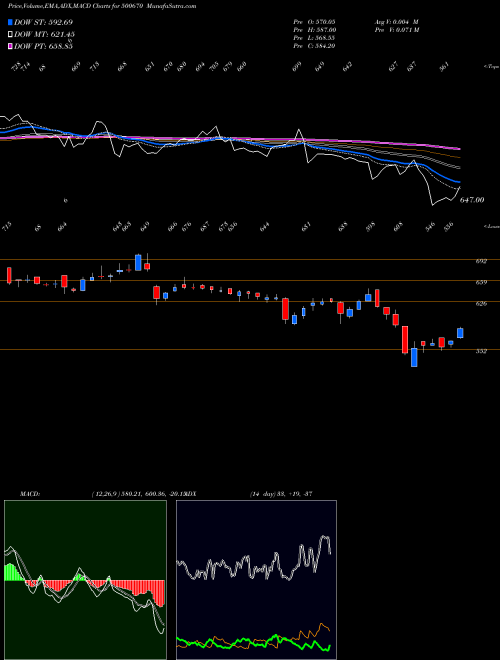The width and height of the screenshot is (500, 660).
Task: Click the 'Pre V: 0.071 M' value
Action: click(x=396, y=30)
